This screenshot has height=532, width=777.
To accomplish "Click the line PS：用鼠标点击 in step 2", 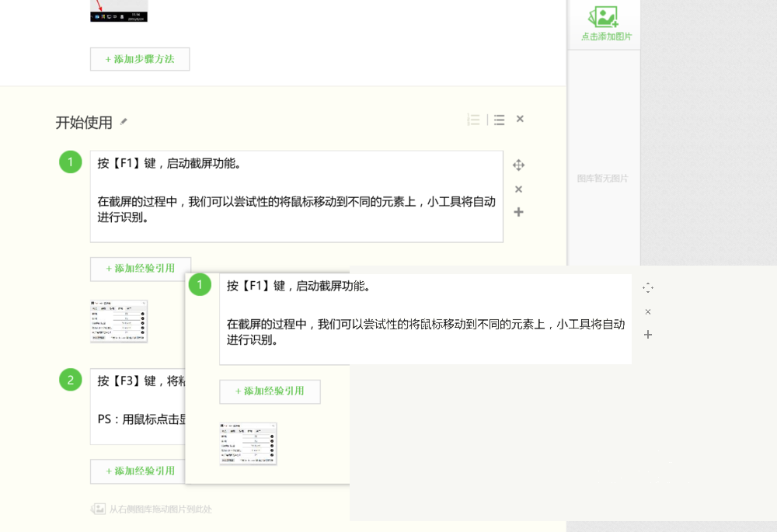I will (141, 419).
